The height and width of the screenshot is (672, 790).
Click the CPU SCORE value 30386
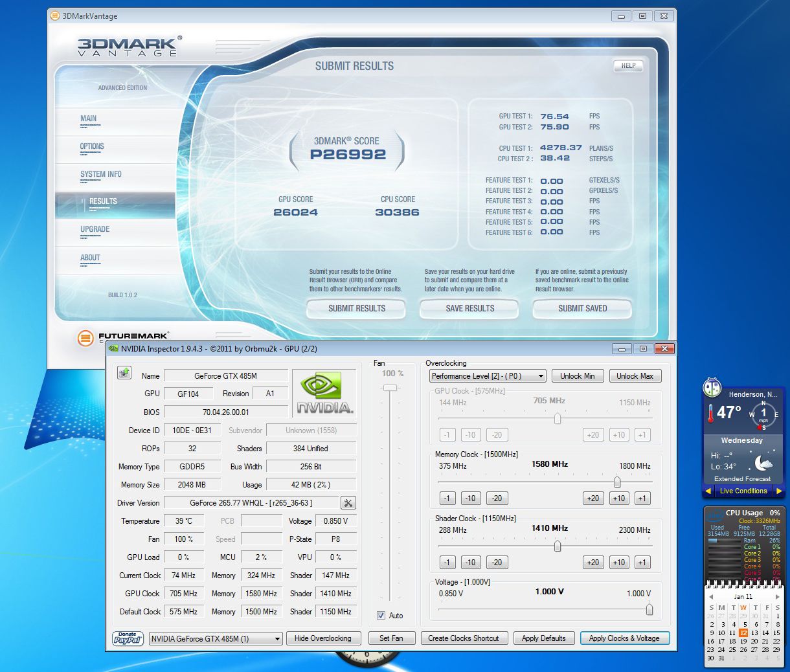pos(397,212)
